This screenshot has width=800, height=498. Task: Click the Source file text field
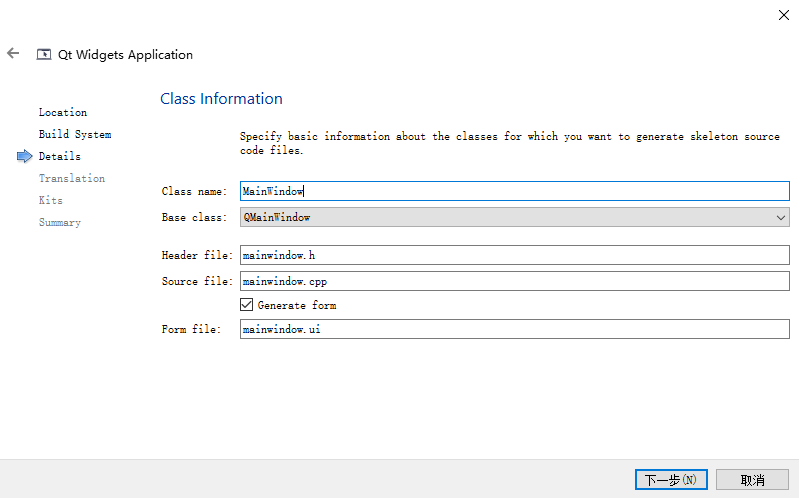pos(514,281)
